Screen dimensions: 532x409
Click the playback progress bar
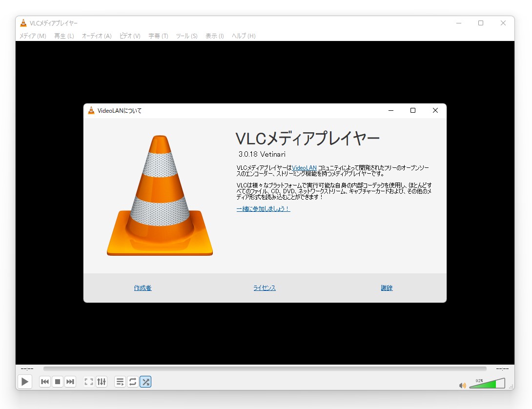click(x=266, y=369)
